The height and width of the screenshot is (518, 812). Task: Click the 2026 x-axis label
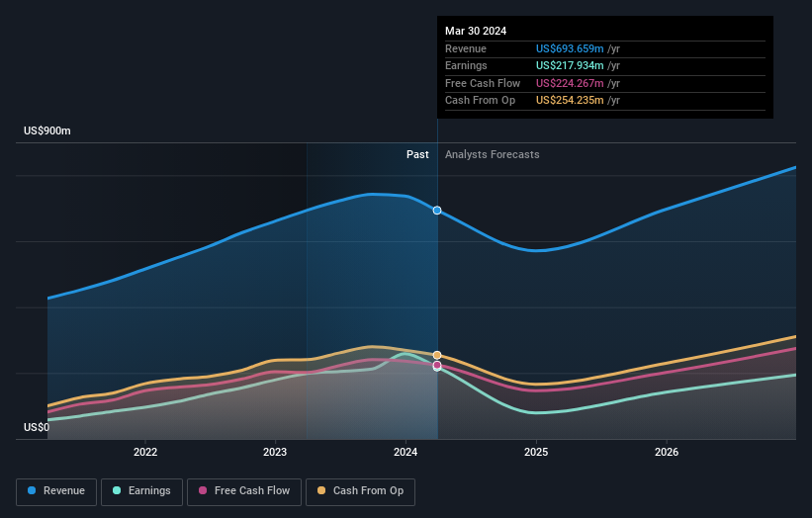point(667,452)
